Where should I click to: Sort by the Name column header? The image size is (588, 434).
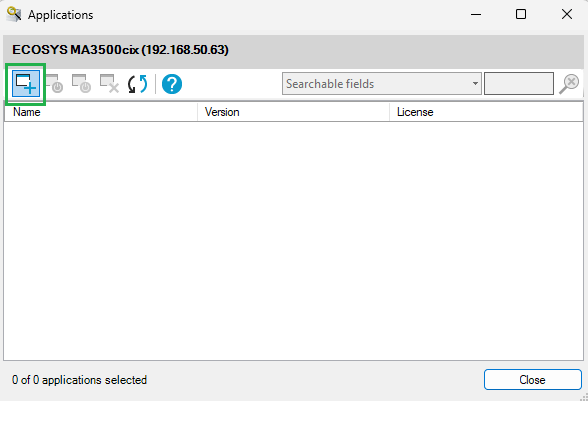pos(101,112)
